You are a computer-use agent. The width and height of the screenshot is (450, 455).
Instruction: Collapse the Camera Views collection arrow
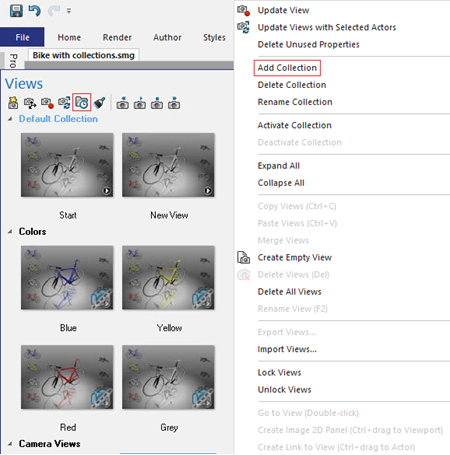[x=10, y=444]
